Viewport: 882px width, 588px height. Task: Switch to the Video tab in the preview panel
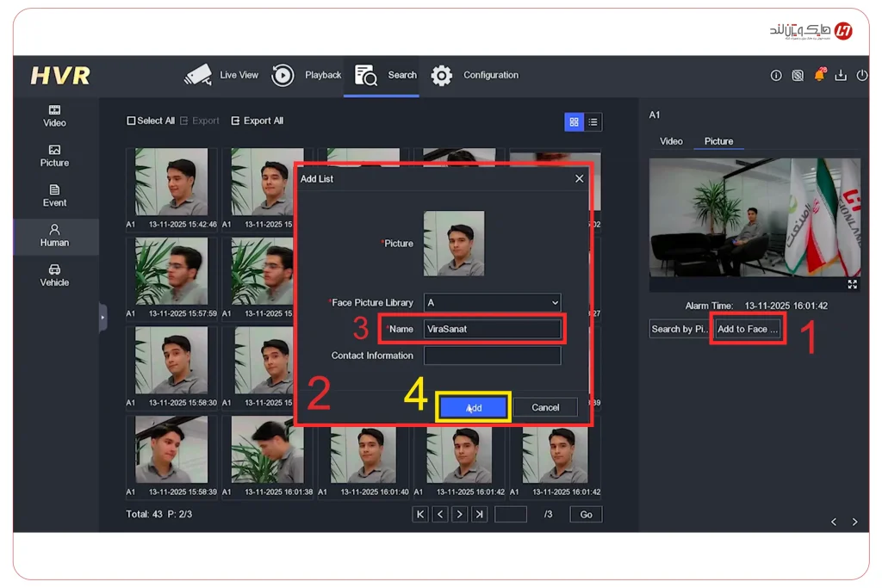click(x=672, y=141)
